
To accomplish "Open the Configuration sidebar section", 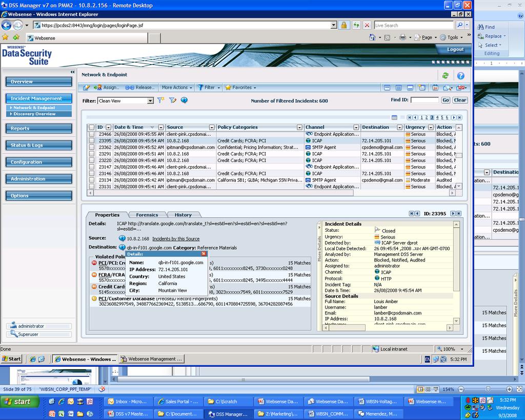I will tap(39, 162).
